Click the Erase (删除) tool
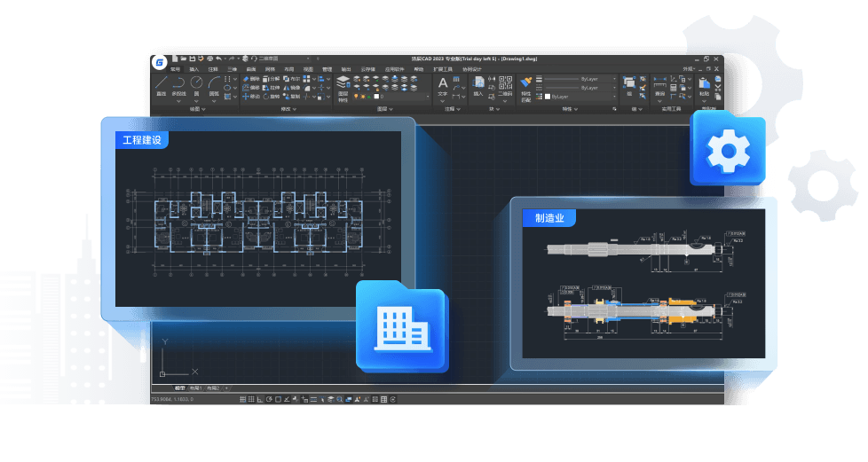The image size is (868, 462). coord(251,79)
